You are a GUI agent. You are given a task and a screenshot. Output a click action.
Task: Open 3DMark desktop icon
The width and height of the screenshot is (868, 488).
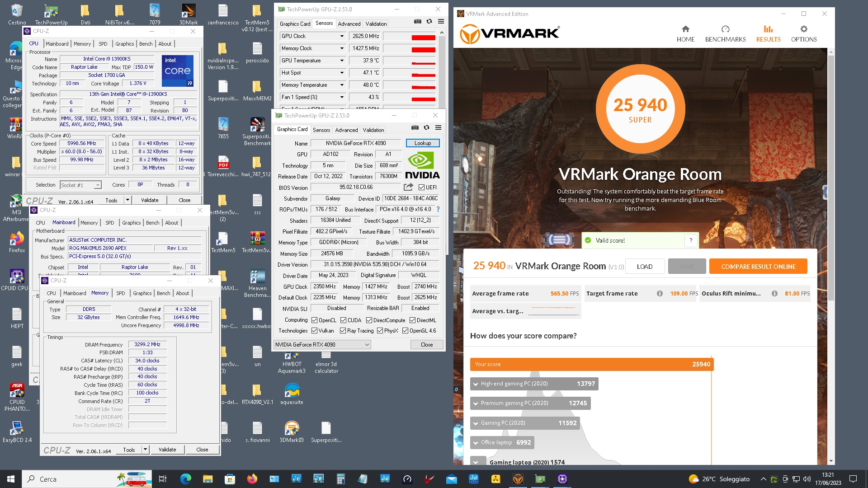tap(189, 14)
